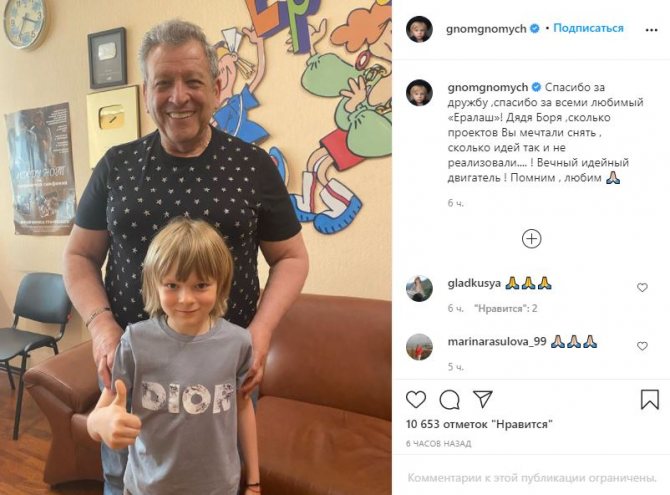Viewport: 670px width, 495px height.
Task: Like the post with heart icon
Action: (x=416, y=399)
